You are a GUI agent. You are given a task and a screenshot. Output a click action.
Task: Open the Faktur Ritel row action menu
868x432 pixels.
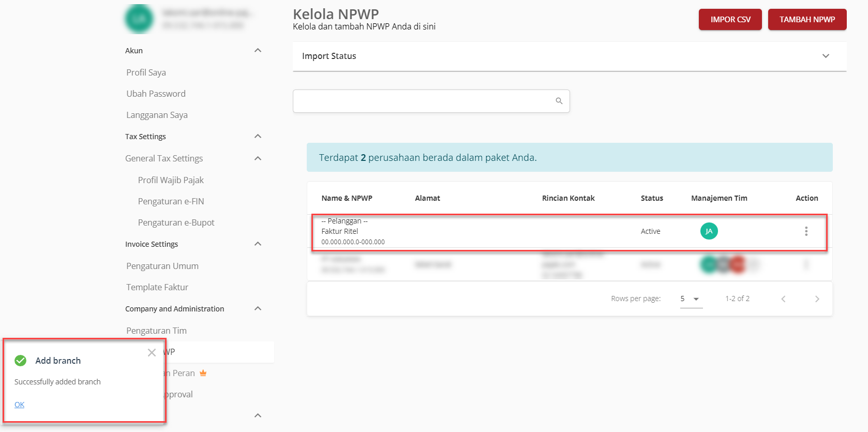[x=805, y=231]
